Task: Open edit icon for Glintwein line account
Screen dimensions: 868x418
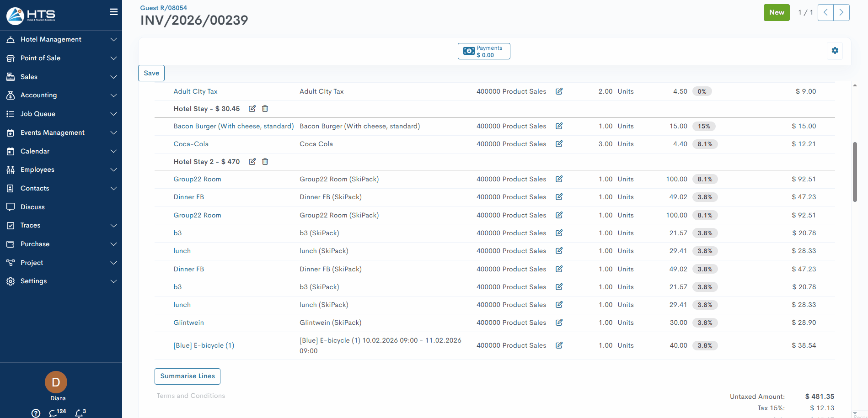Action: tap(559, 323)
